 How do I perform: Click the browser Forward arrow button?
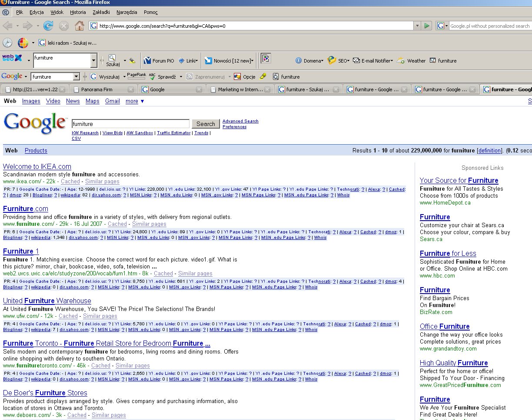pyautogui.click(x=28, y=26)
